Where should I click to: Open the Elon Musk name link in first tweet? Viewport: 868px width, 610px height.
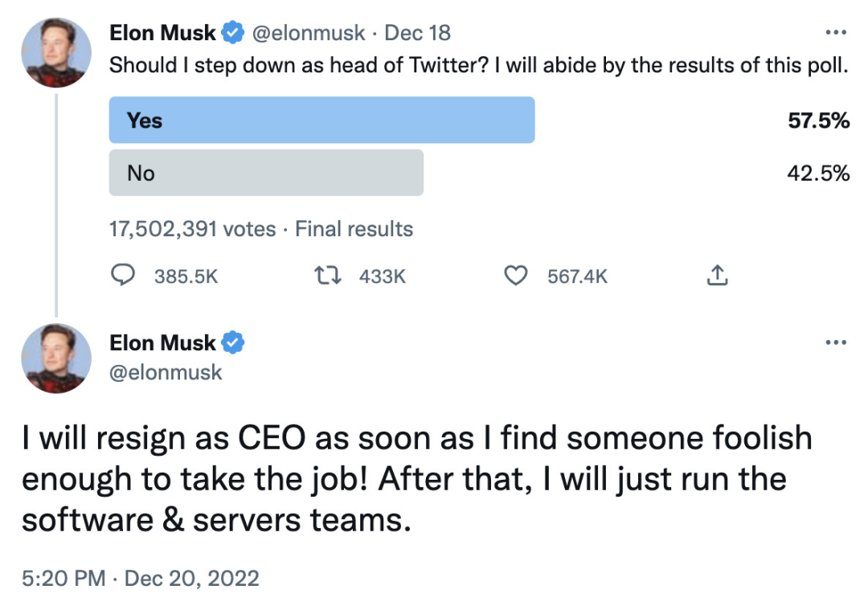point(162,33)
